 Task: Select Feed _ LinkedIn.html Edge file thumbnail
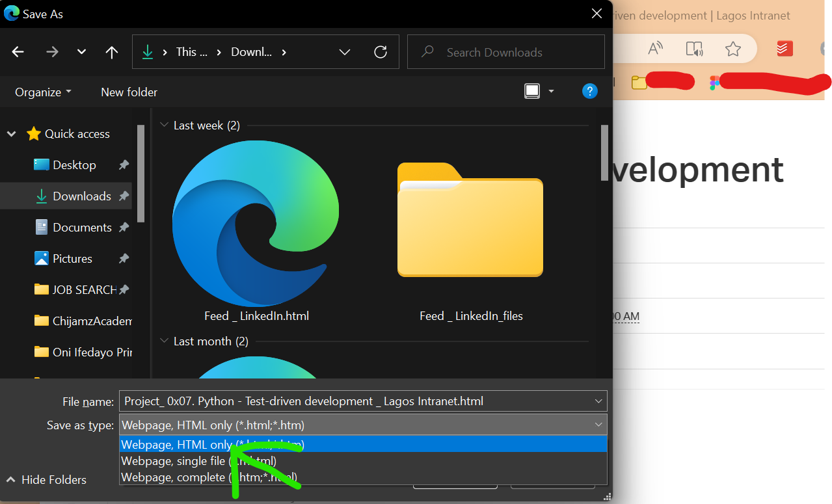pos(256,223)
